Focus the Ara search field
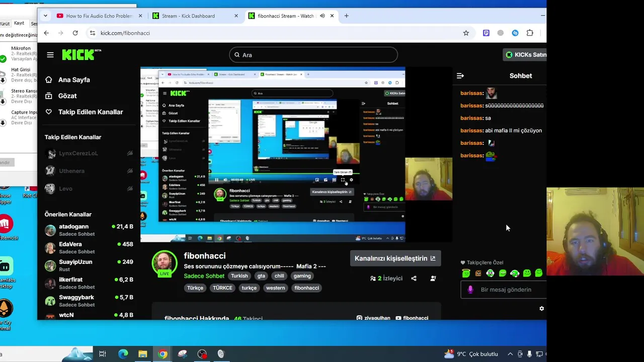The image size is (644, 362). (x=313, y=55)
